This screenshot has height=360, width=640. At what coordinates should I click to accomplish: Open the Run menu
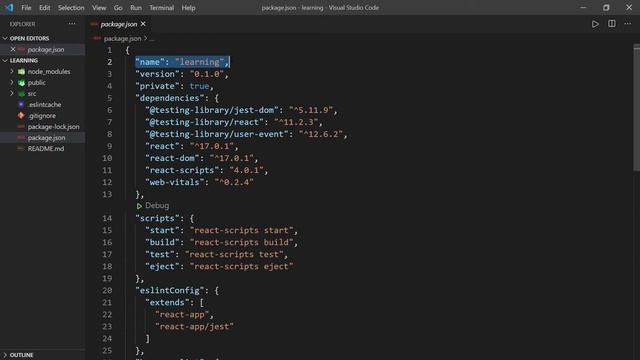pos(136,8)
